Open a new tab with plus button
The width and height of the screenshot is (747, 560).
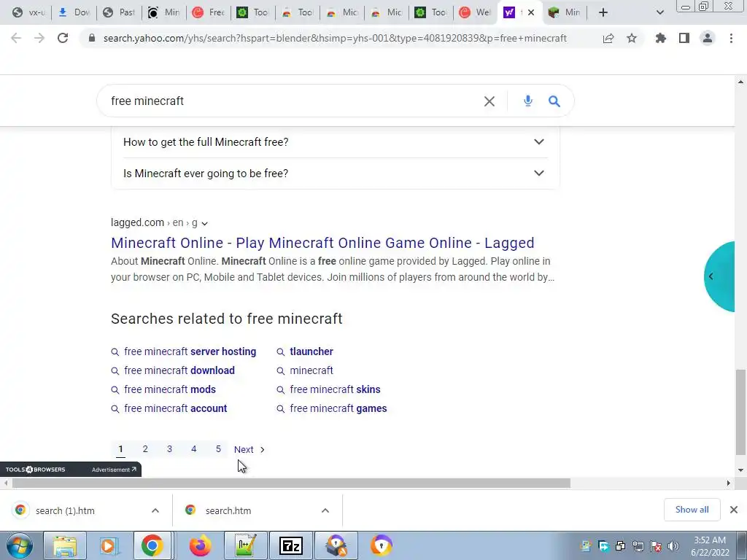(x=603, y=12)
